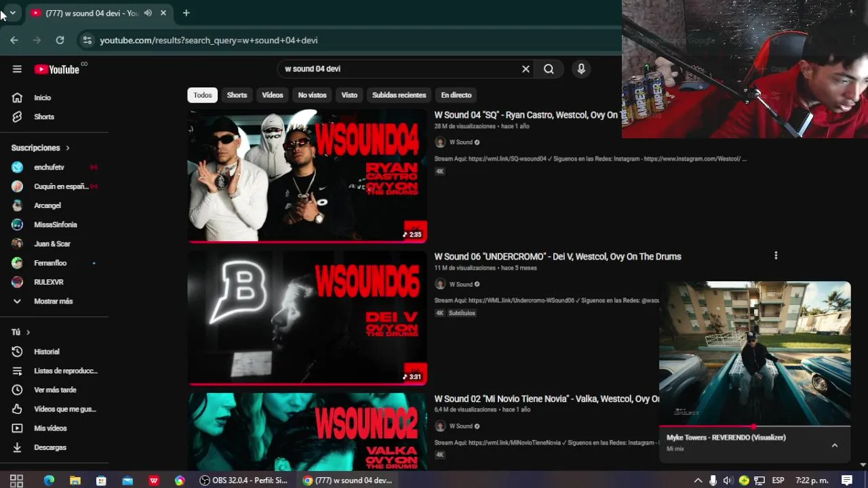Play WSOUND02 Valka thumbnail
Screen dimensions: 868x488
(x=307, y=431)
